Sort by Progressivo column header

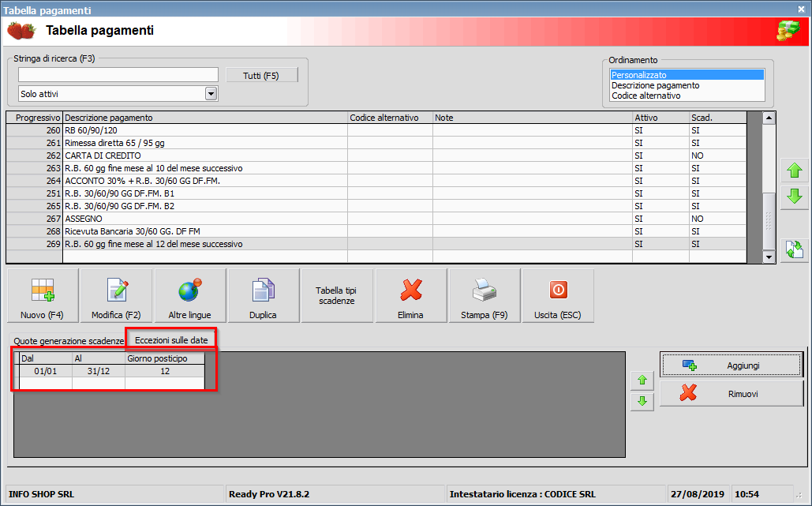tap(34, 118)
